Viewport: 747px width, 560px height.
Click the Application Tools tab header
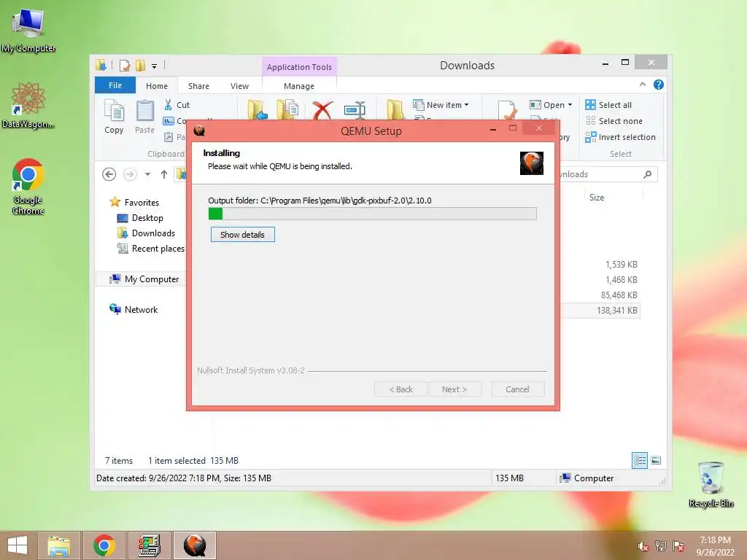pos(299,66)
